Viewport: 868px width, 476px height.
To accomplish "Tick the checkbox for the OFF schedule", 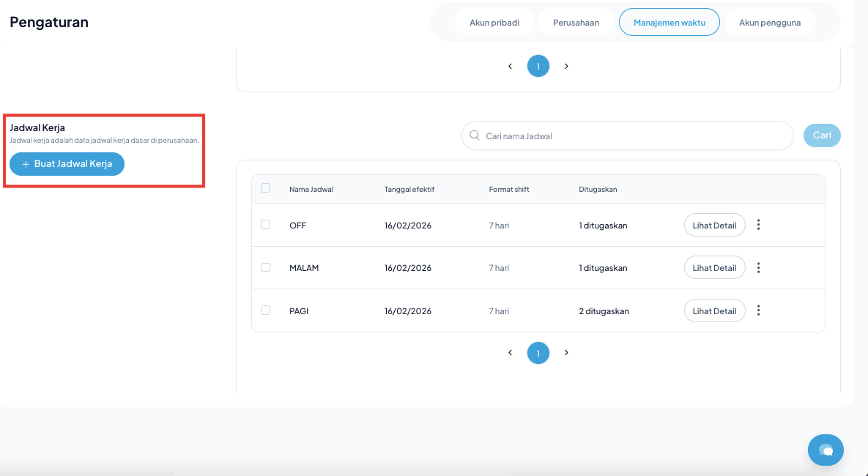I will click(x=266, y=225).
